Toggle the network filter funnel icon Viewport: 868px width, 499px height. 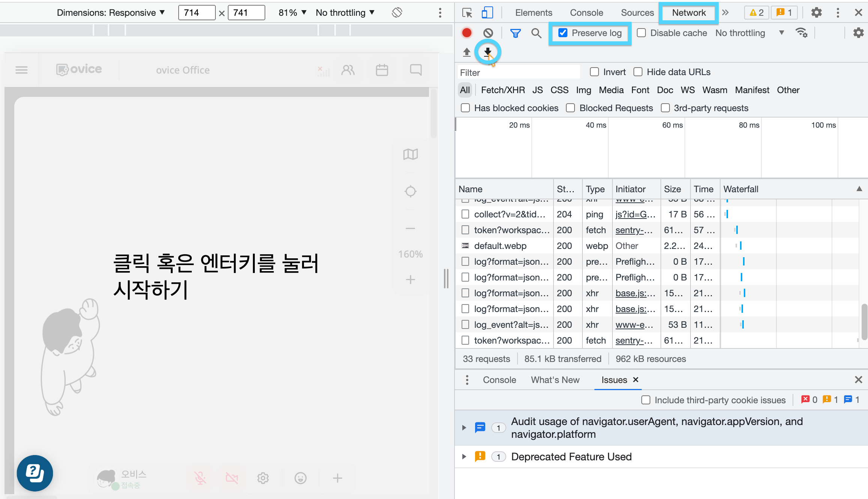coord(515,33)
